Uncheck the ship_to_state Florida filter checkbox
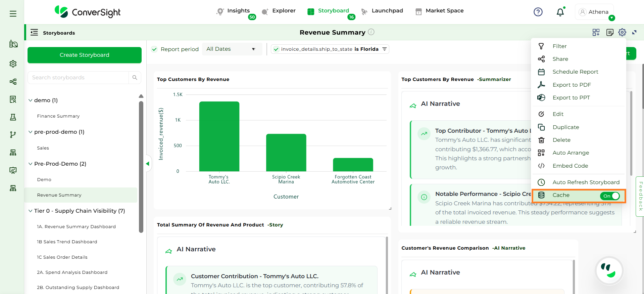This screenshot has height=294, width=644. tap(276, 49)
